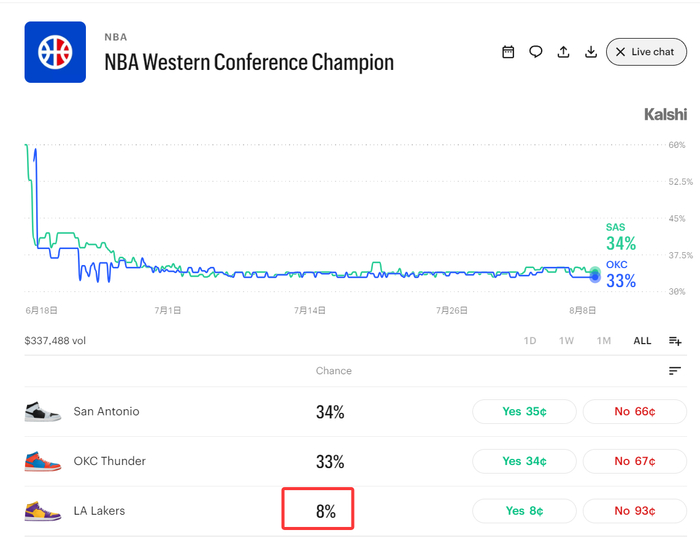Open comments speech bubble icon

[536, 52]
